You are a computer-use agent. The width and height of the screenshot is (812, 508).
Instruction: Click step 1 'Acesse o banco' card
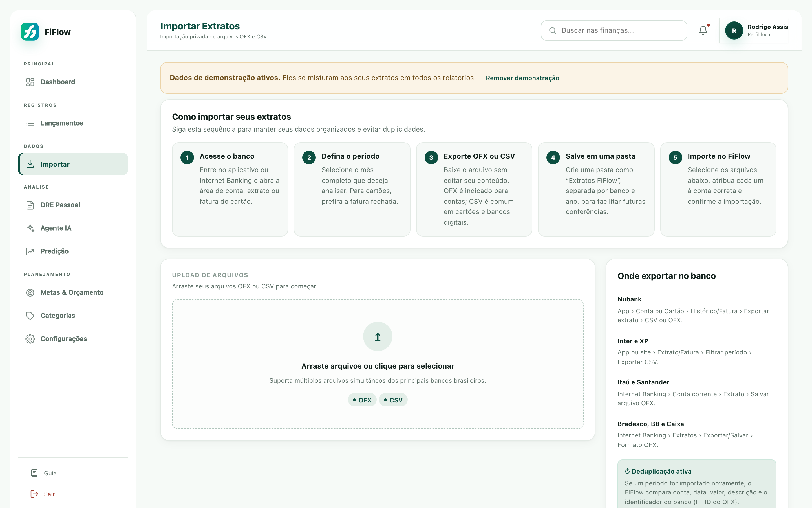point(230,189)
